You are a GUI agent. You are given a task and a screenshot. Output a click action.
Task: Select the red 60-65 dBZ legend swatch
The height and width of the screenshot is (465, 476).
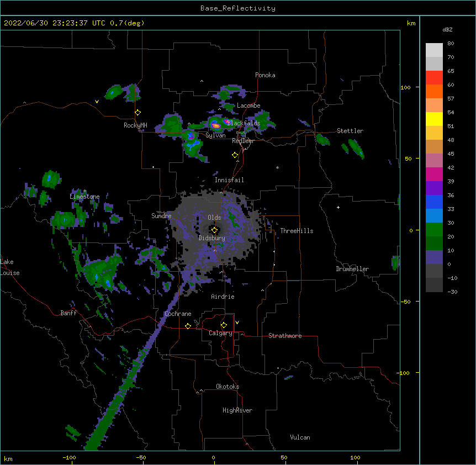point(434,78)
